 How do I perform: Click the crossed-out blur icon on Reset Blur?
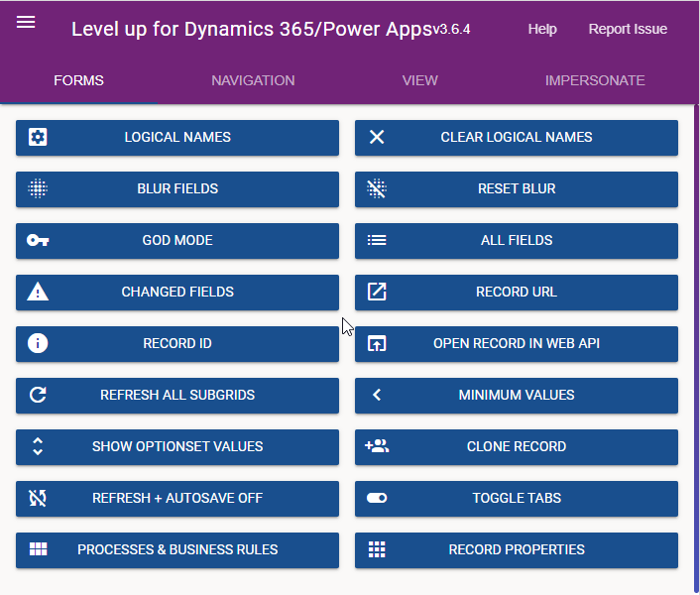[x=377, y=188]
